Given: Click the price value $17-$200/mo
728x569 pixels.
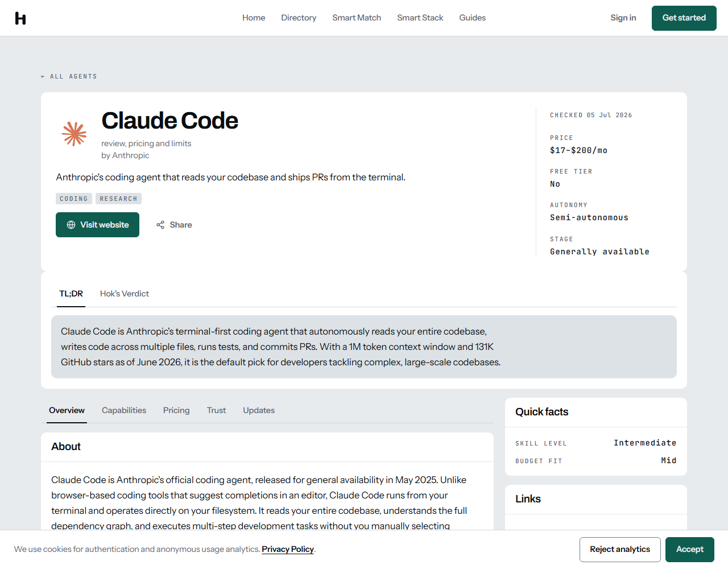Looking at the screenshot, I should 578,150.
